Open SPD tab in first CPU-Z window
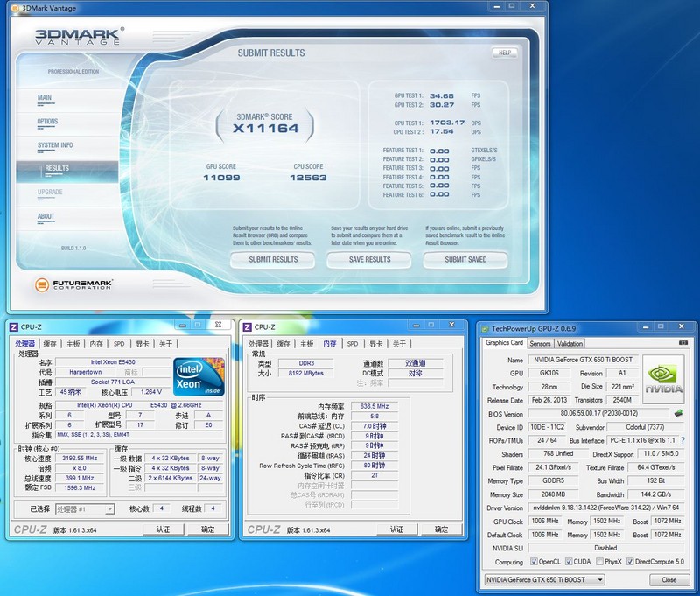Image resolution: width=700 pixels, height=596 pixels. coord(119,344)
